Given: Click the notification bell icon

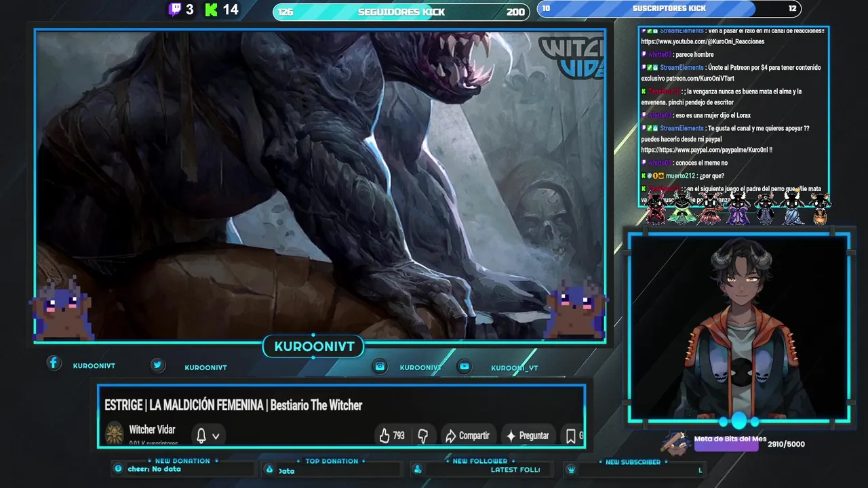Looking at the screenshot, I should click(201, 435).
